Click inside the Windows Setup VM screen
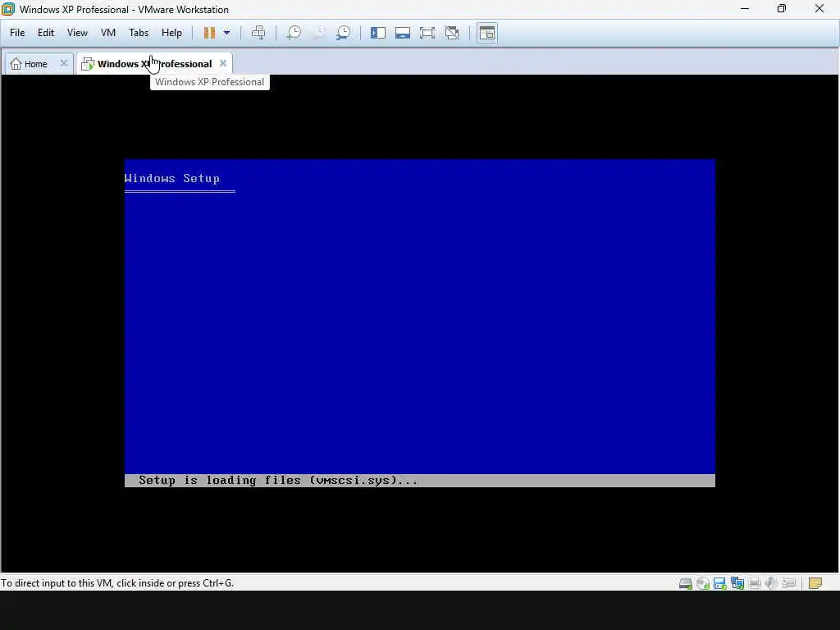Viewport: 840px width, 630px height. click(420, 323)
